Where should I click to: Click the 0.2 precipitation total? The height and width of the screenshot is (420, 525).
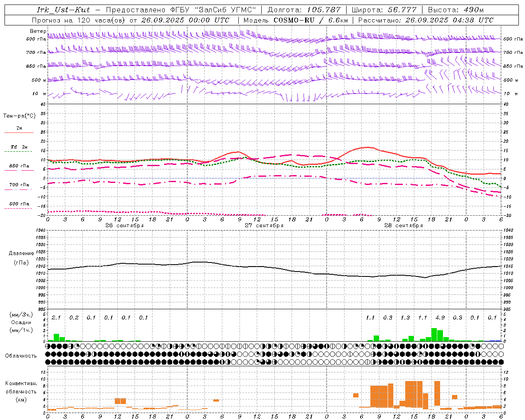point(74,317)
